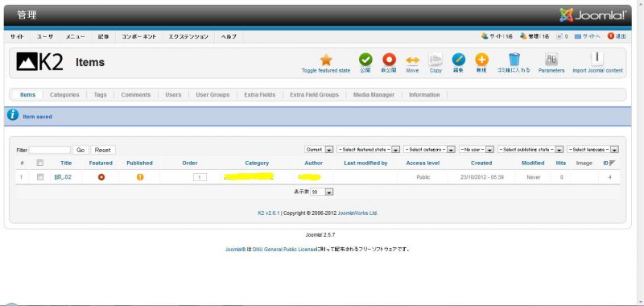Click the messages counter showing 0
Image resolution: width=644 pixels, height=306 pixels.
point(562,36)
